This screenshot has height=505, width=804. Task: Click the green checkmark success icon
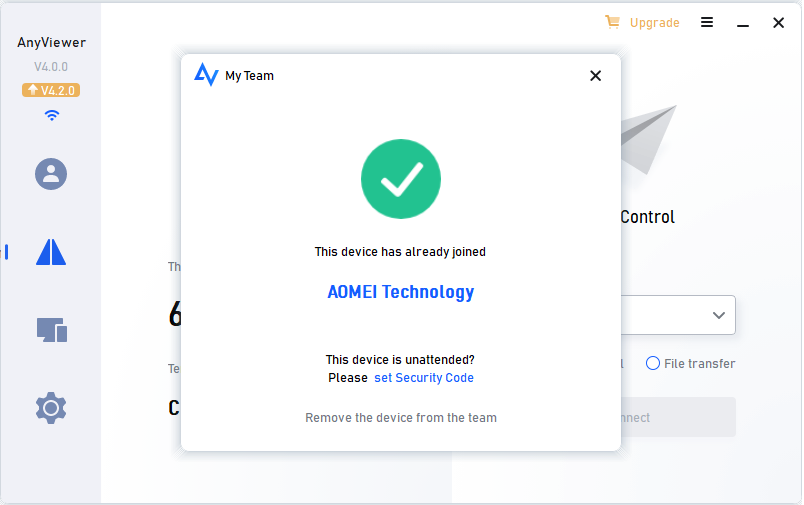click(x=401, y=179)
